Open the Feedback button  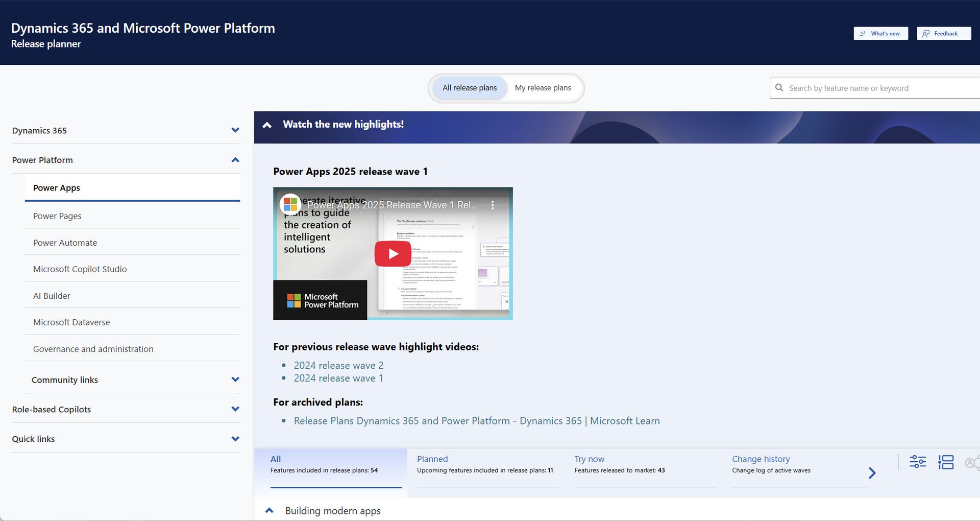pos(943,34)
